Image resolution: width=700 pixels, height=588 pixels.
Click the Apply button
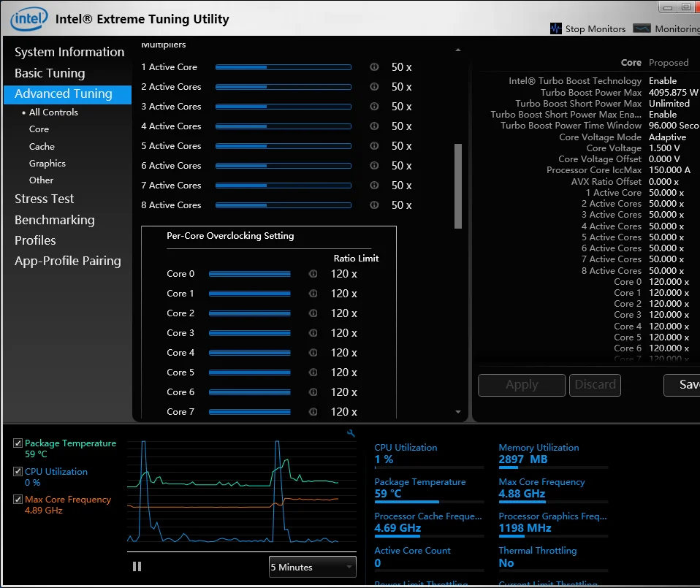(x=522, y=385)
